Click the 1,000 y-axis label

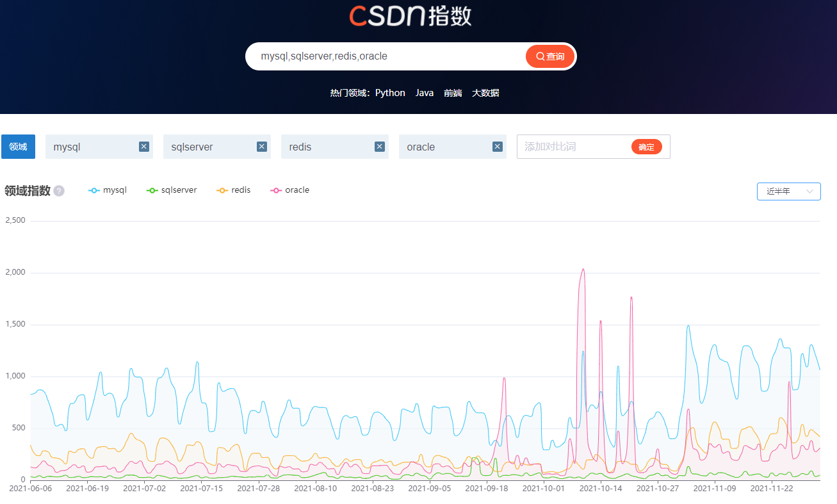click(x=15, y=376)
